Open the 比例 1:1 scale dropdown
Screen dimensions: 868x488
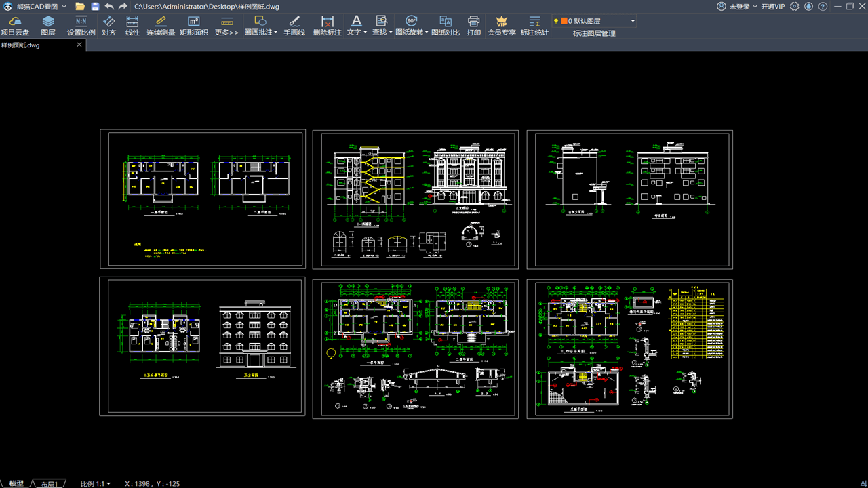click(x=96, y=483)
